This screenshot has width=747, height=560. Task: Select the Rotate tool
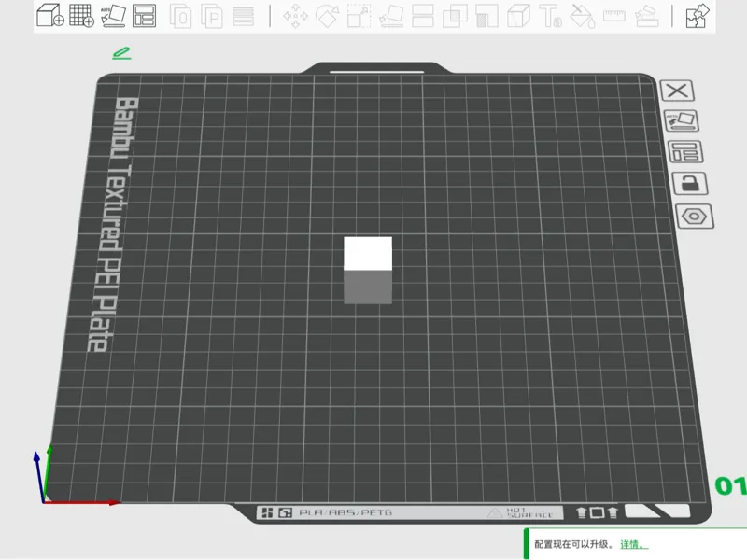(x=328, y=16)
